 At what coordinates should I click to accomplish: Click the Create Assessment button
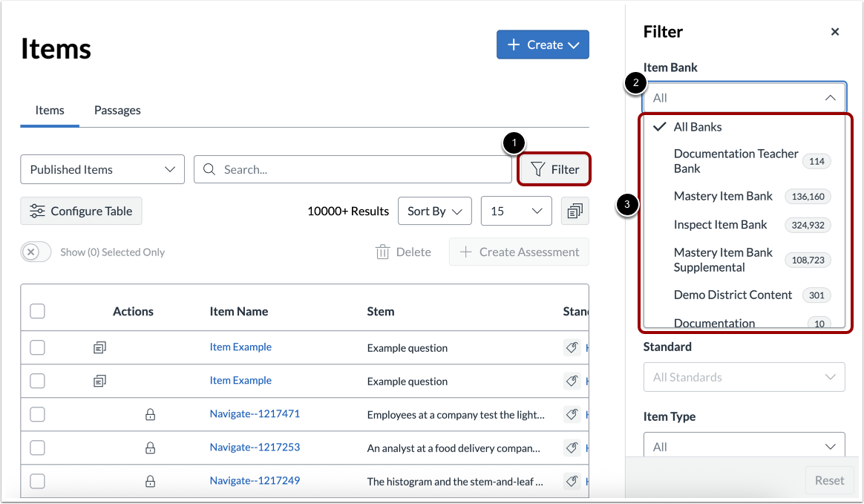click(x=519, y=252)
